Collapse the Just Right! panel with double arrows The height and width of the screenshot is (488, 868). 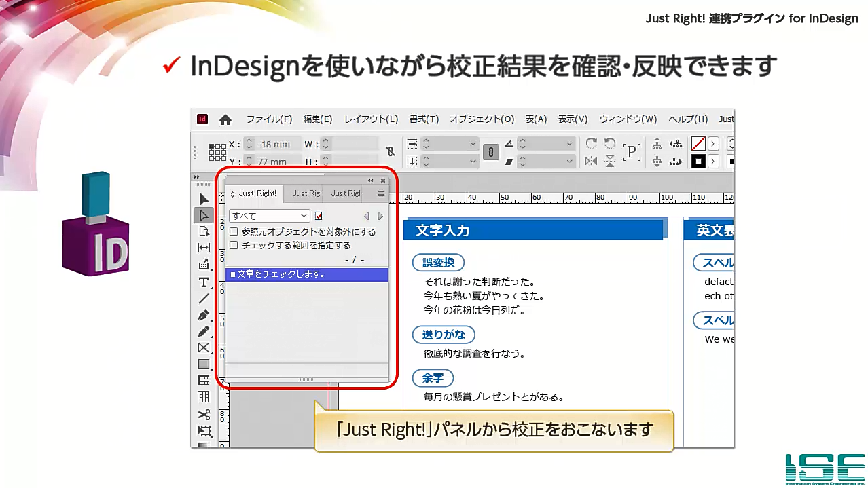[x=371, y=181]
